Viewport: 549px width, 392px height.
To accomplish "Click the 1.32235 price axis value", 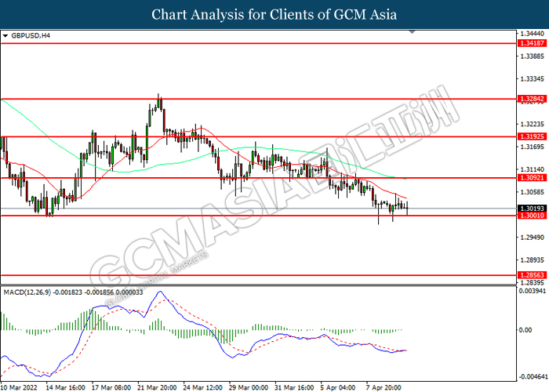I will tap(533, 124).
